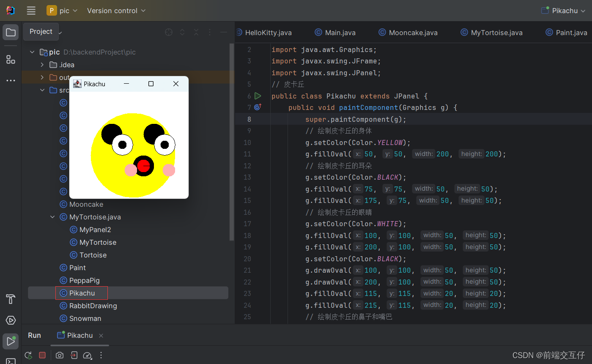Image resolution: width=592 pixels, height=364 pixels.
Task: Minimize the Pikachu drawing window
Action: click(x=126, y=84)
